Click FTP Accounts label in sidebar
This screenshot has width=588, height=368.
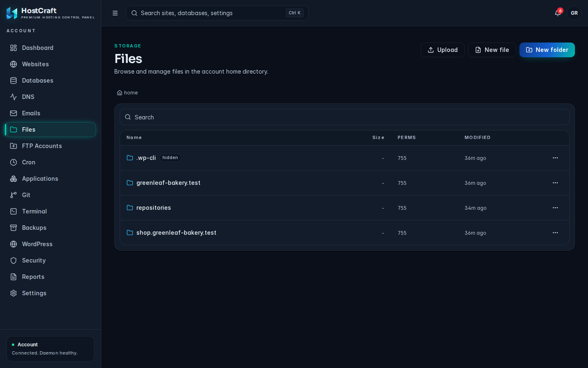pyautogui.click(x=42, y=146)
